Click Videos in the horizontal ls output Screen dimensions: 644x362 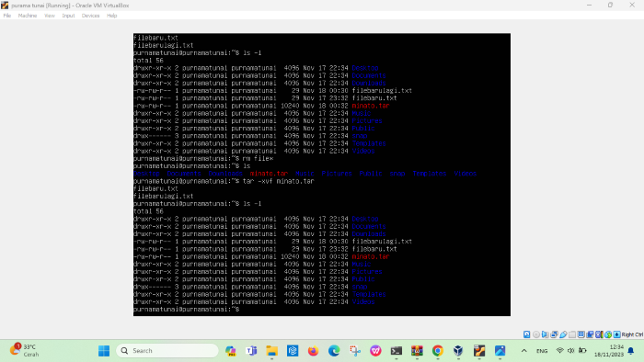click(465, 174)
